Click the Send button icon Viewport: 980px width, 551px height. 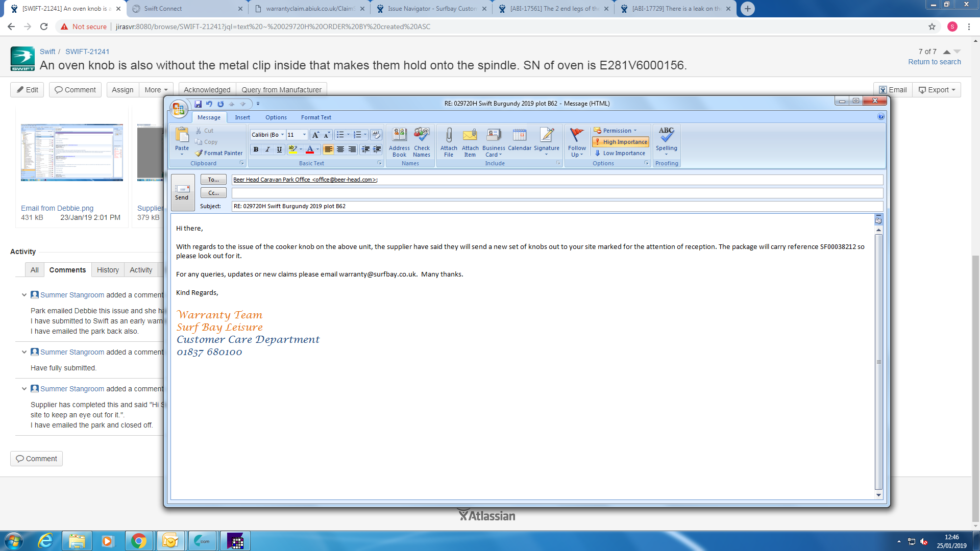coord(182,192)
